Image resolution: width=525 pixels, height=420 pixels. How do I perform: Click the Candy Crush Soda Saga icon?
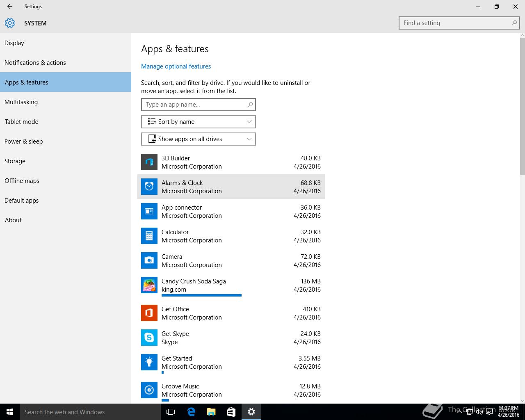149,285
